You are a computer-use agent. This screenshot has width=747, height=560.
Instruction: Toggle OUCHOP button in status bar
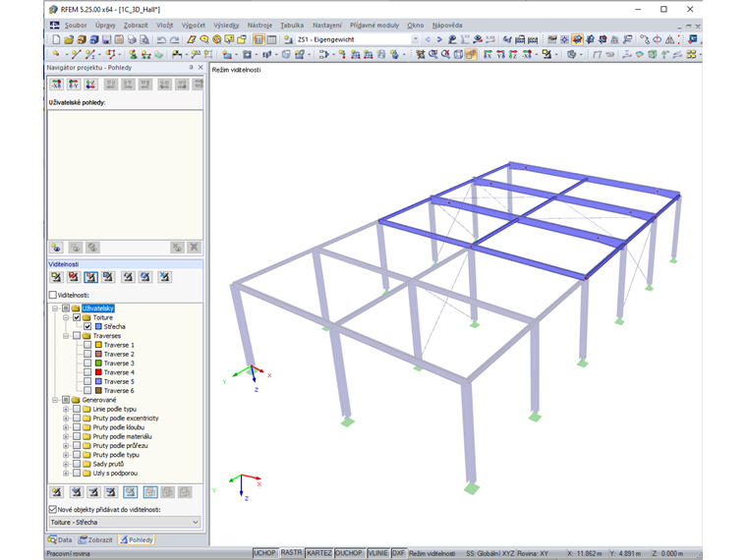coord(349,553)
